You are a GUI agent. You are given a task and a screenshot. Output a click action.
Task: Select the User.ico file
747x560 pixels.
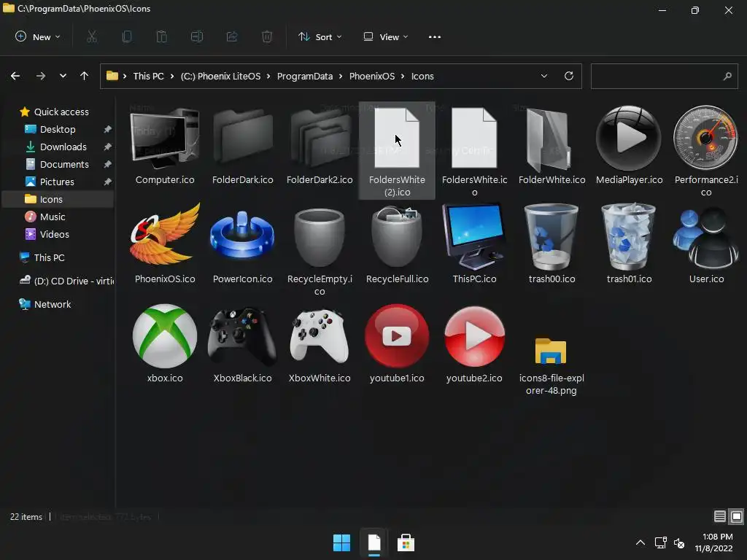pos(706,244)
